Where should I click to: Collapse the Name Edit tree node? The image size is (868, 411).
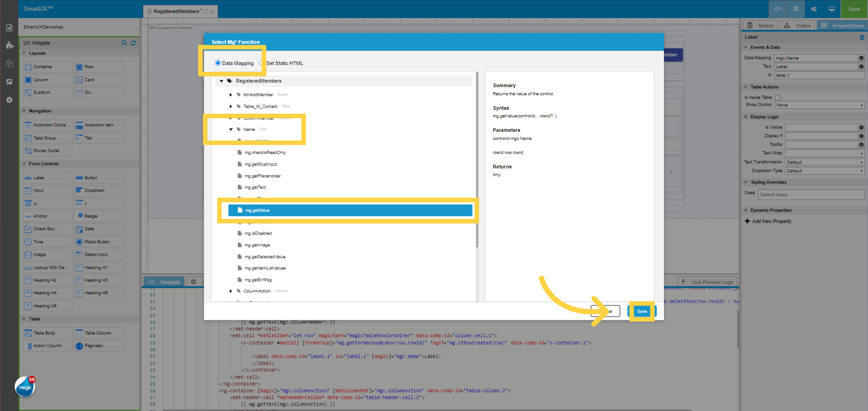pyautogui.click(x=231, y=130)
